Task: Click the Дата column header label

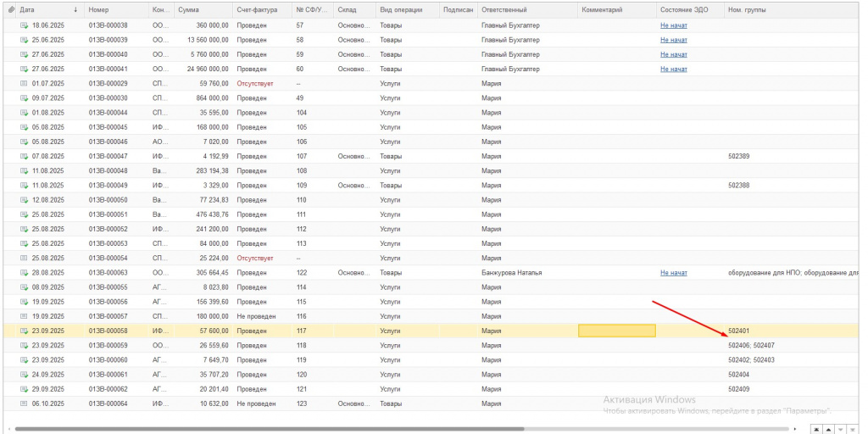Action: pos(28,10)
